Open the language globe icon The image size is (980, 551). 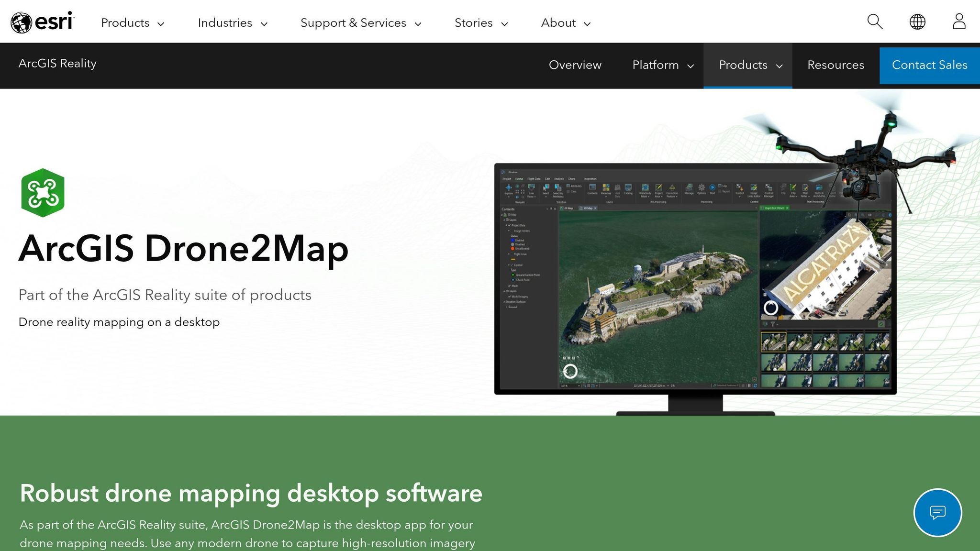917,22
